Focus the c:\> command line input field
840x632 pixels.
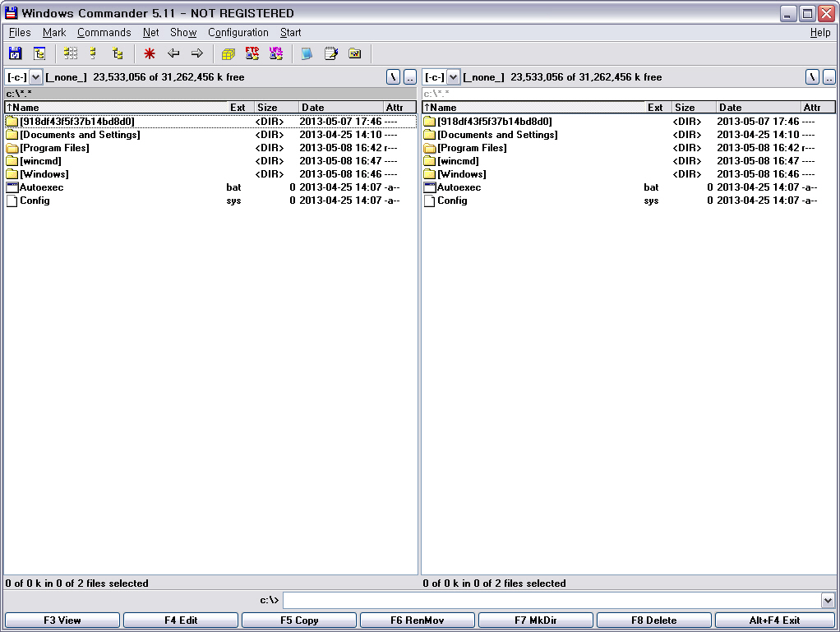[x=552, y=601]
